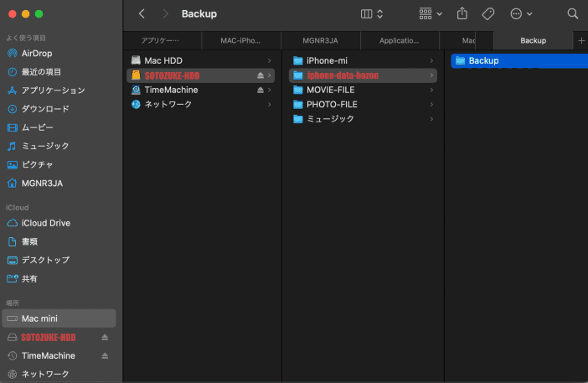Select Mac HDD in first column
Screen dimensions: 588x383
click(x=162, y=60)
